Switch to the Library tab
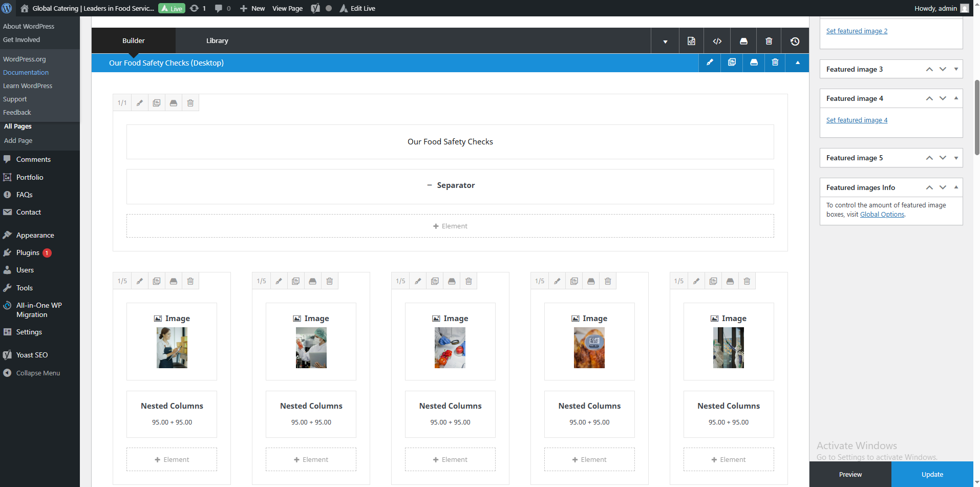The image size is (980, 487). pos(217,40)
